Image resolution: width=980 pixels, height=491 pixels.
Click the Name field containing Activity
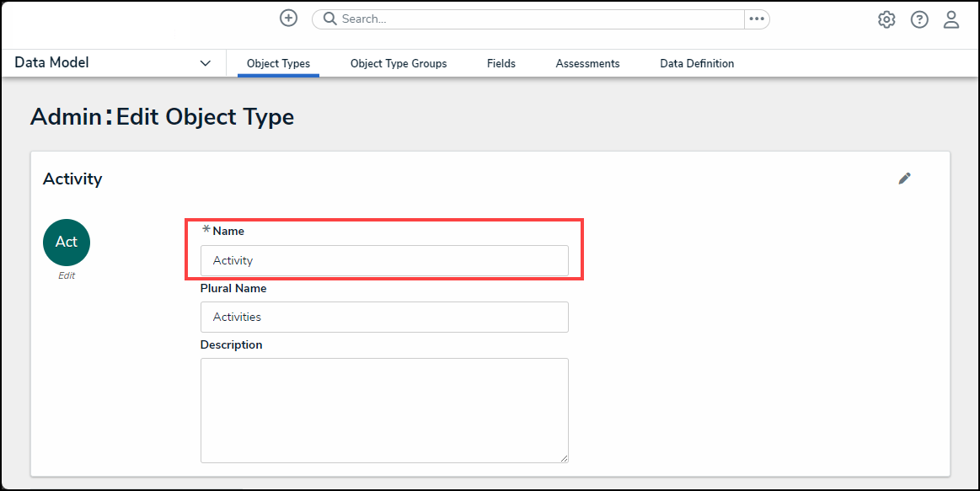pyautogui.click(x=384, y=261)
